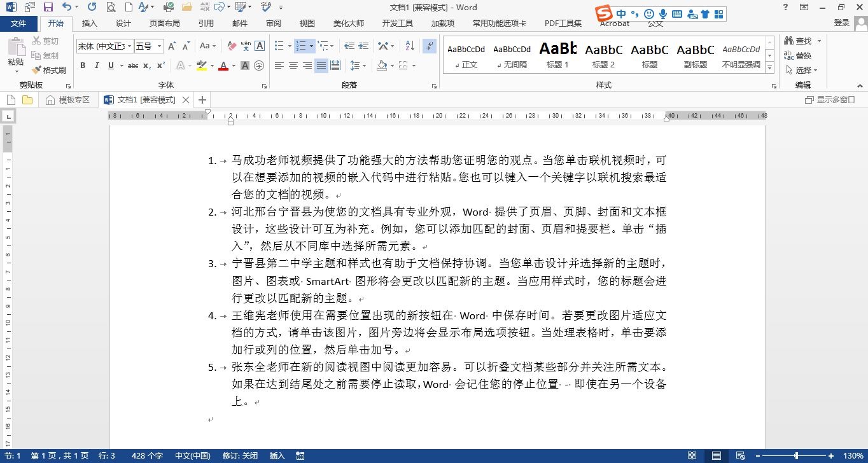Screen dimensions: 868x463
Task: Open borders dropdown arrow
Action: click(414, 66)
